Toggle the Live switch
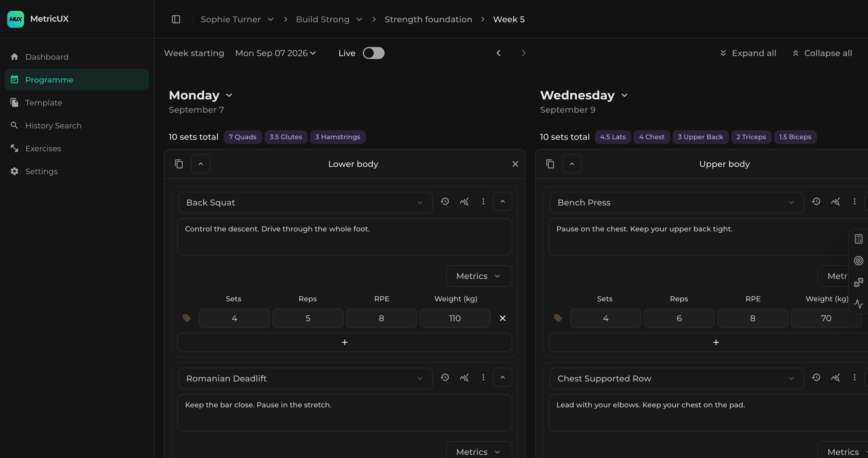Screen dimensions: 868x458 coord(374,53)
